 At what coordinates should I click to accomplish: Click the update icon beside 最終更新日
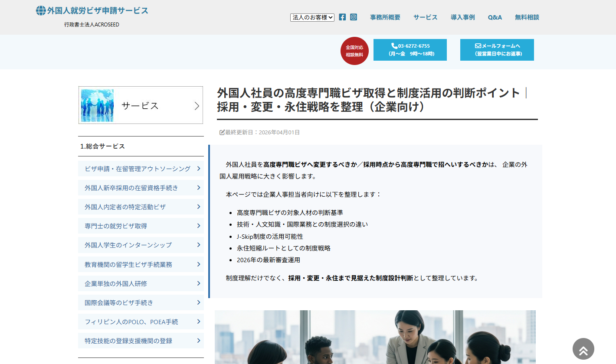point(221,133)
